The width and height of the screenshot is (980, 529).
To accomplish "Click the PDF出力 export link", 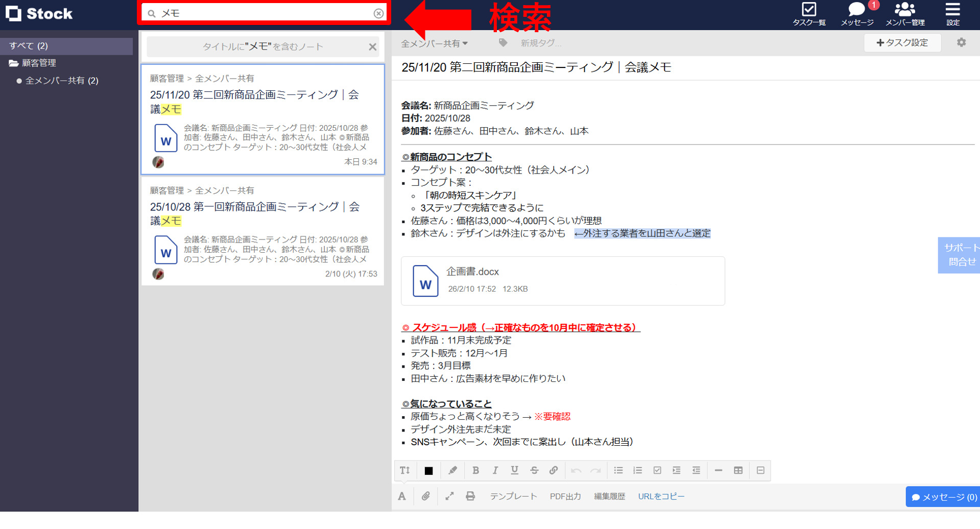I will 565,496.
